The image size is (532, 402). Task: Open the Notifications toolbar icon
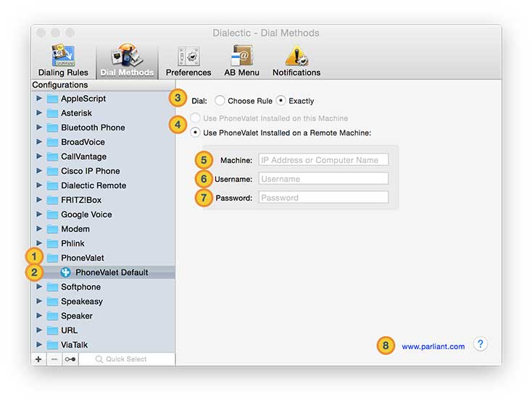296,56
